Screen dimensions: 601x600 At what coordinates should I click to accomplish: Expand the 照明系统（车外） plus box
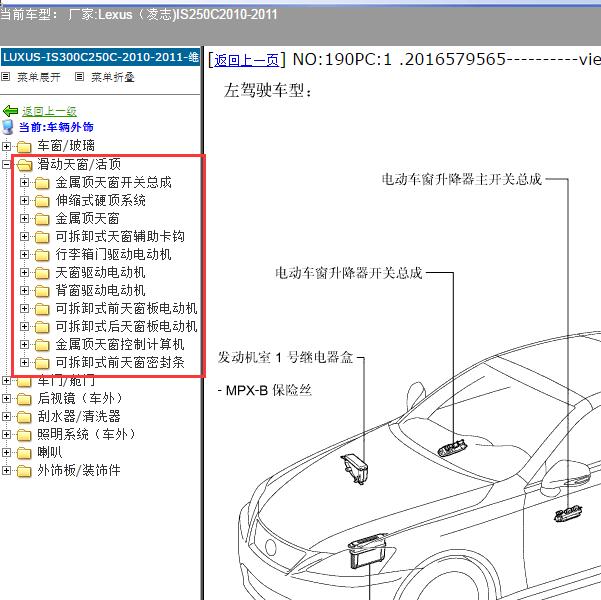click(x=7, y=434)
